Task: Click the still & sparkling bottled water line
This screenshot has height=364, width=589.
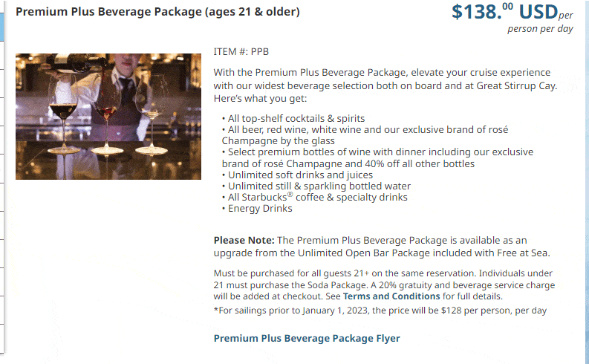Action: click(x=316, y=186)
